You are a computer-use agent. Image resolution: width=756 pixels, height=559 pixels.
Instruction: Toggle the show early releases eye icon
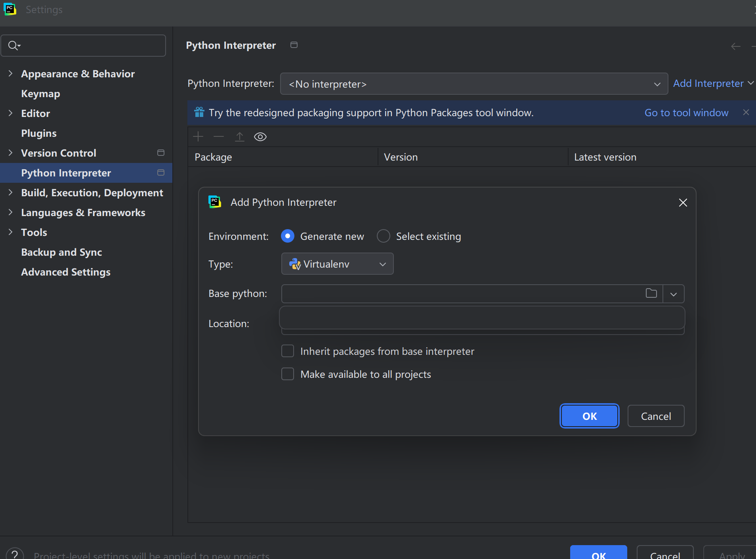[x=260, y=137]
